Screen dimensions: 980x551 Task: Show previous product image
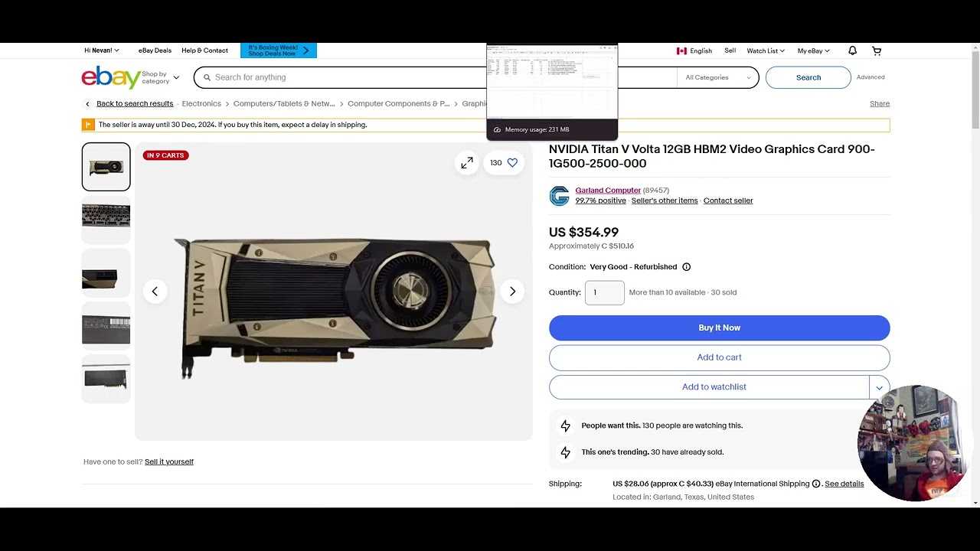(155, 292)
